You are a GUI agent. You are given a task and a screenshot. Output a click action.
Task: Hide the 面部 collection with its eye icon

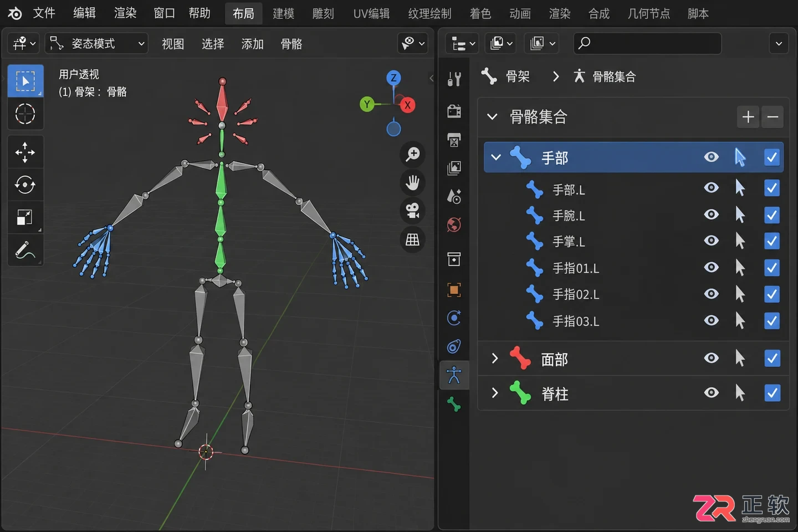pyautogui.click(x=712, y=359)
